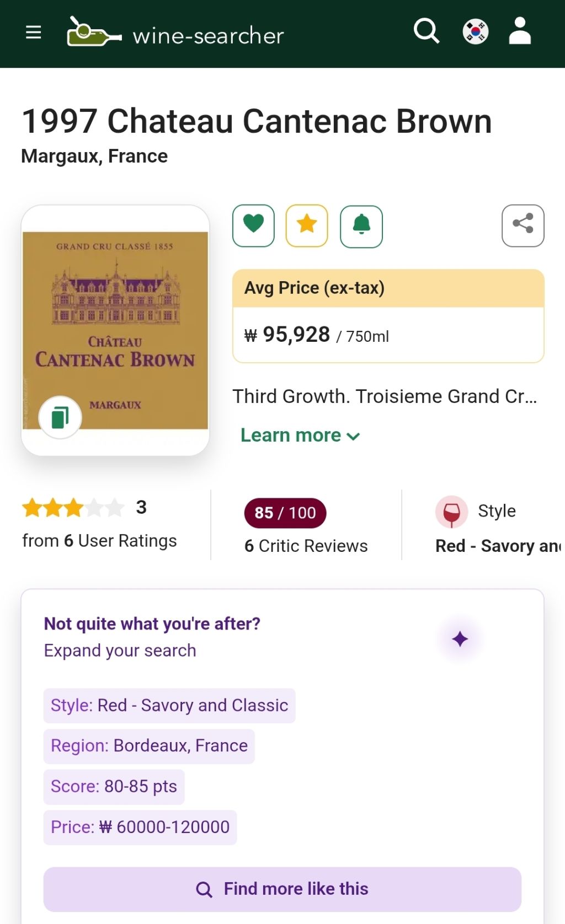Screen dimensions: 565x924
Task: Select the Score: 80-85 pts chip
Action: click(114, 787)
